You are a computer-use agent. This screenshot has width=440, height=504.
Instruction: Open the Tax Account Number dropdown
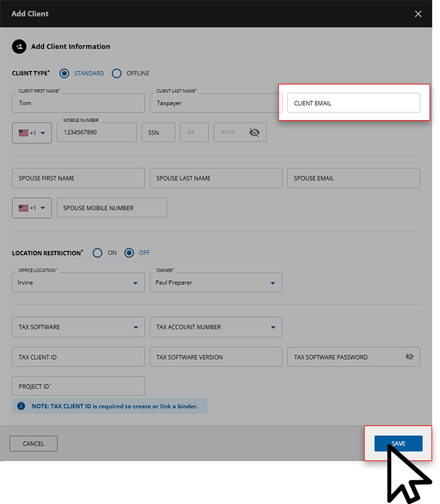point(216,327)
